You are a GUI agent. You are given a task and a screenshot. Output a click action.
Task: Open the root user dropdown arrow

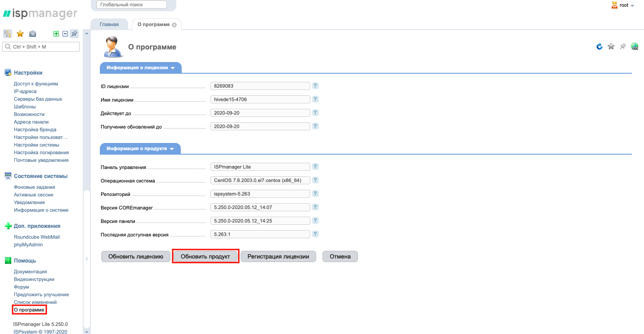click(x=632, y=6)
